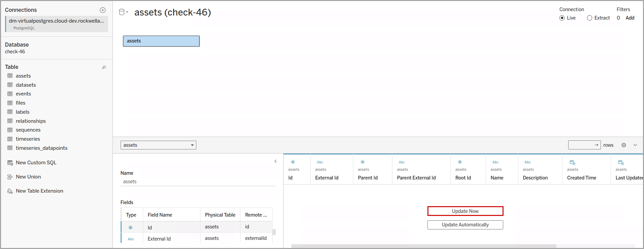Image resolution: width=644 pixels, height=249 pixels.
Task: Click the add connection plus icon
Action: click(103, 10)
